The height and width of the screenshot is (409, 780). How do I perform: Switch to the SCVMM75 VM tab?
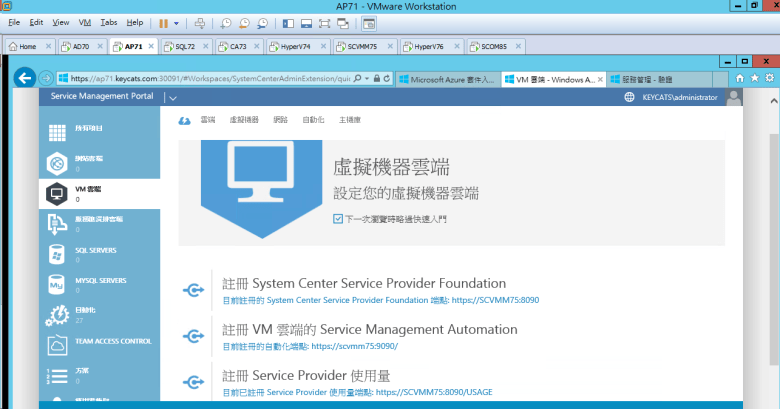tap(362, 46)
